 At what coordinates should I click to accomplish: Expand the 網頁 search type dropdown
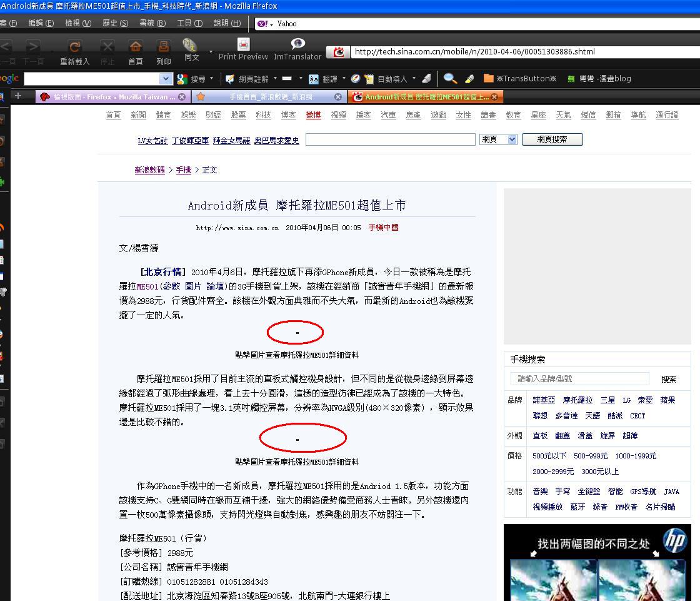[x=512, y=139]
